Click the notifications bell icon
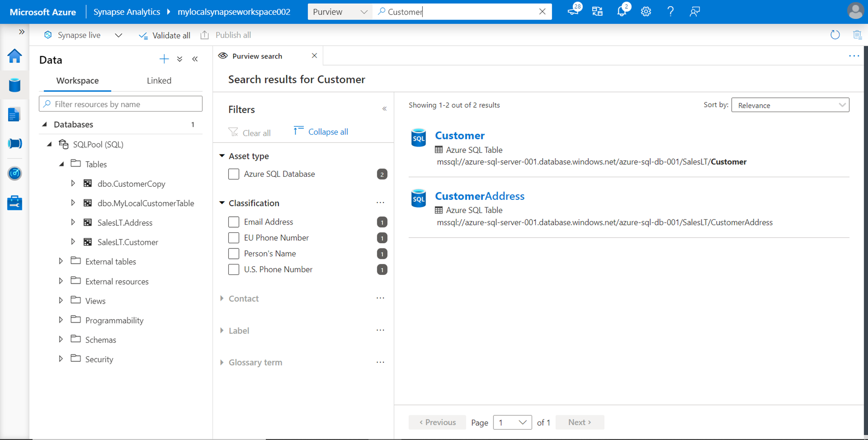The image size is (868, 440). click(x=621, y=12)
